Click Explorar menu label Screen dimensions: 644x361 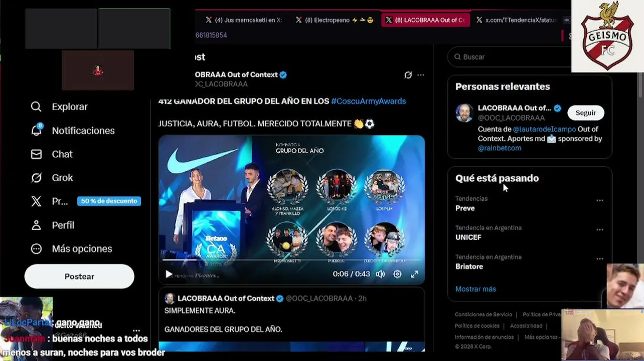[70, 107]
